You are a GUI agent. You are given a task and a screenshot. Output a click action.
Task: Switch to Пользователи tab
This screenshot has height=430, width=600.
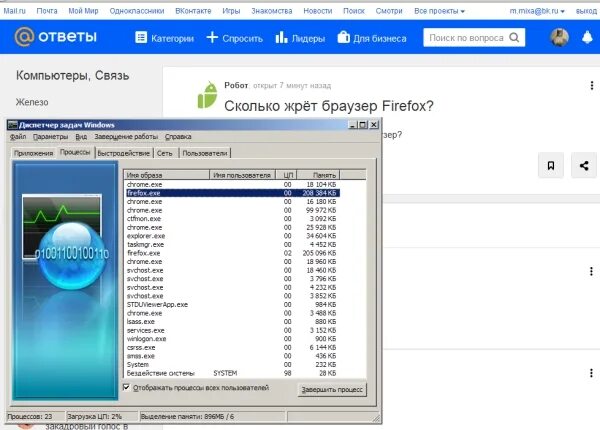tap(205, 153)
